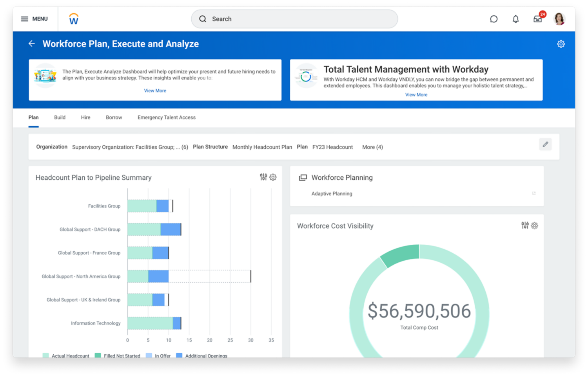Open inbox with 24 badge
The image size is (588, 377).
(537, 19)
